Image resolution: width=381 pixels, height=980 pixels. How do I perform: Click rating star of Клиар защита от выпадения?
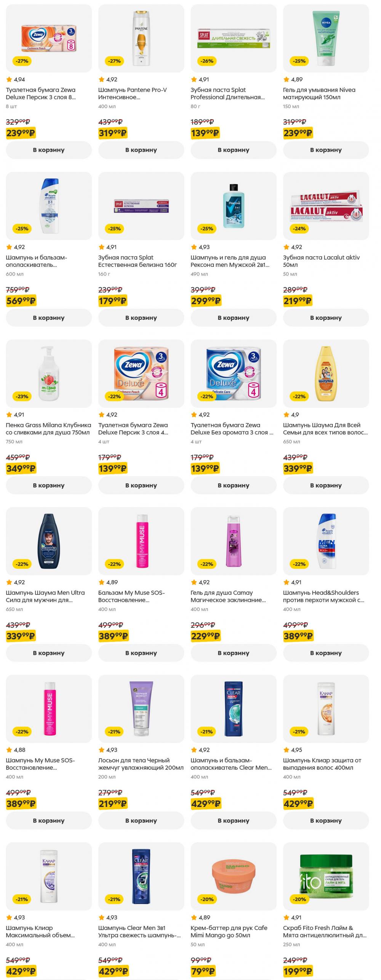coord(287,750)
